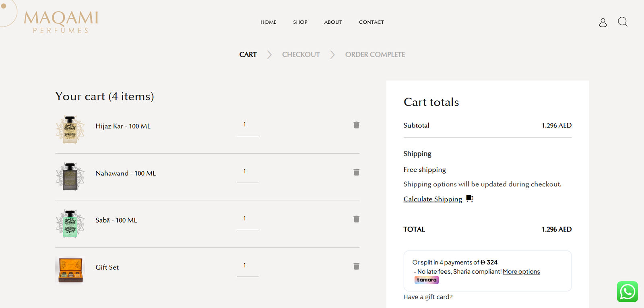Expand the Have a gift card section

[x=428, y=297]
